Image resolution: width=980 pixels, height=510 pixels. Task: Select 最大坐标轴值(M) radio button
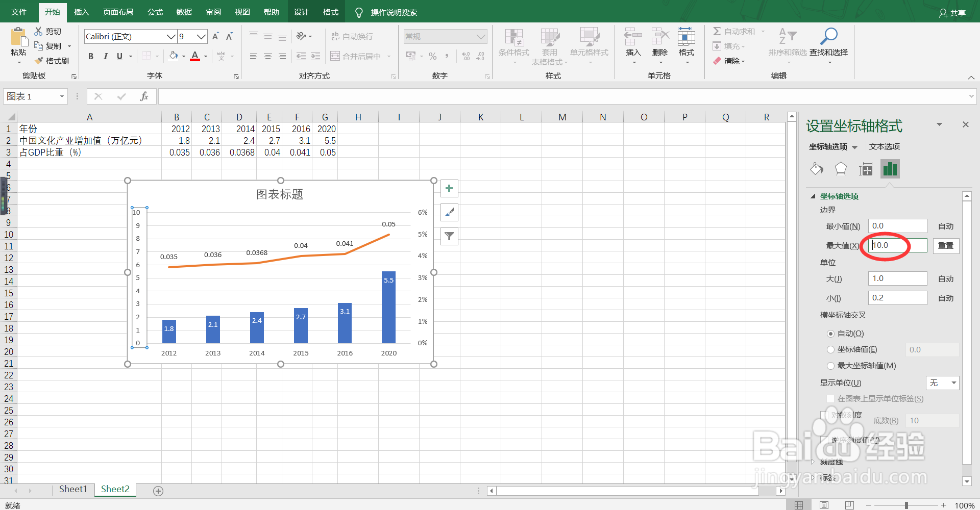click(830, 366)
